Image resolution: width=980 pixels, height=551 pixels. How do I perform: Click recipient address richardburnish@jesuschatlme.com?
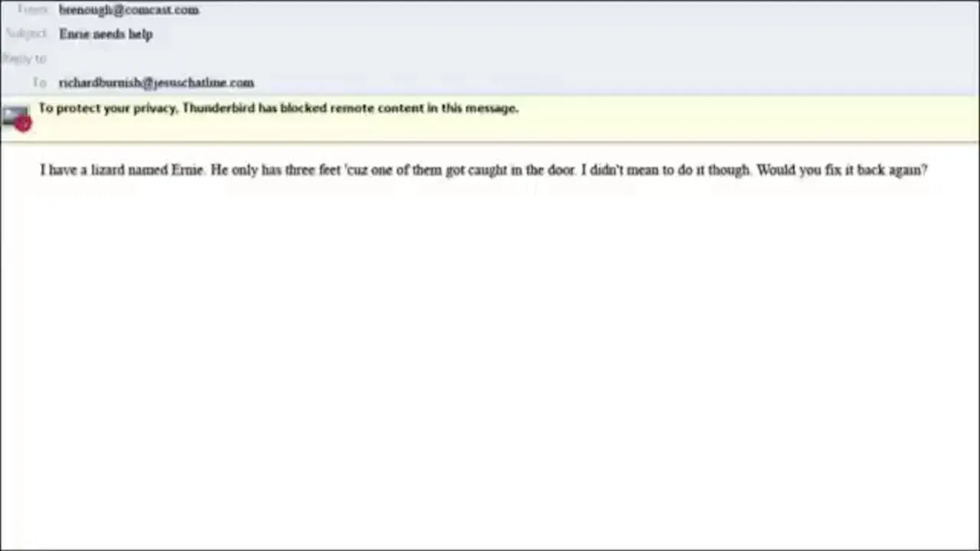click(156, 83)
